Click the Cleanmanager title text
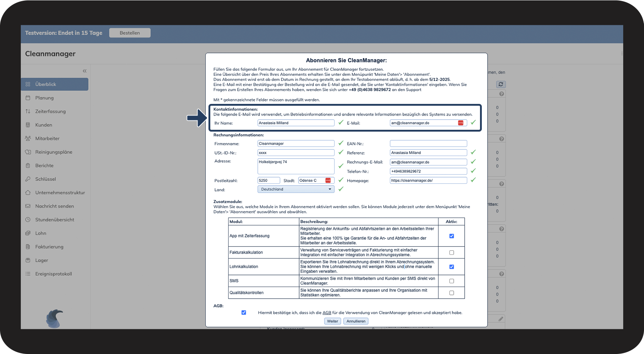 point(50,54)
